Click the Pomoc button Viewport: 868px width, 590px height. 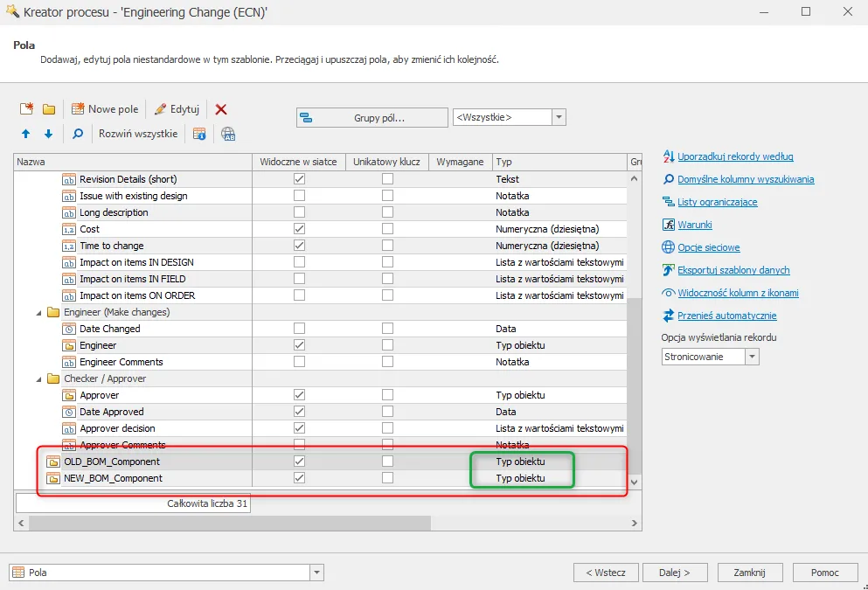click(825, 573)
